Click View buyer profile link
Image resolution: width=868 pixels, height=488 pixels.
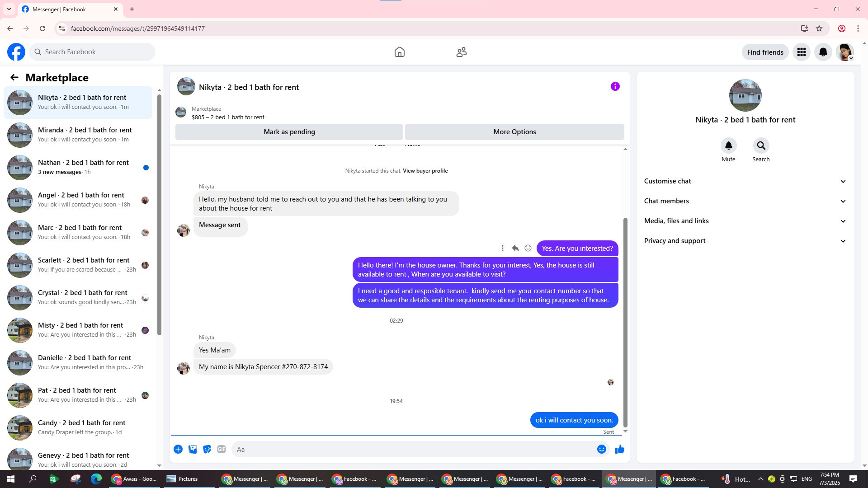click(x=425, y=171)
